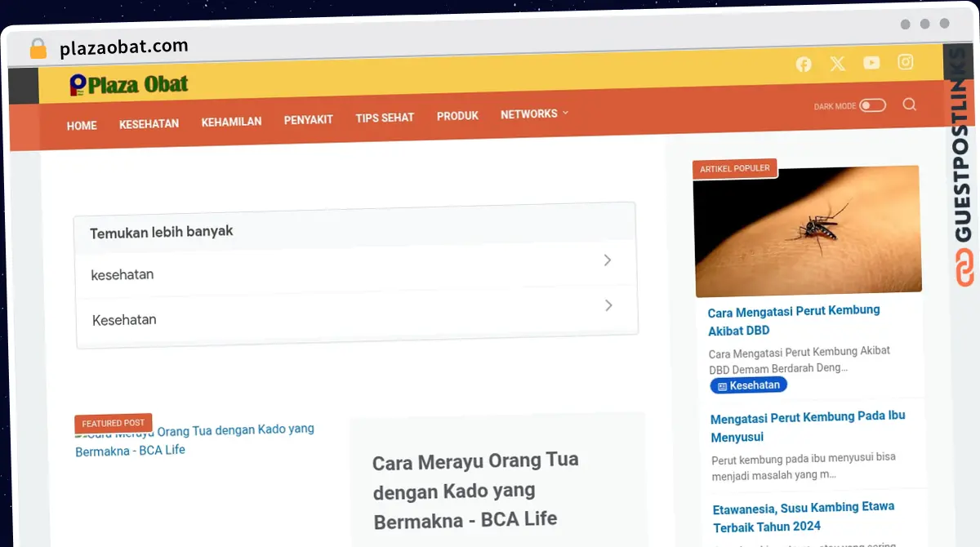
Task: Open 'Cara Mengatasi Perut Kembung Akibat DBD' article
Action: [x=794, y=320]
